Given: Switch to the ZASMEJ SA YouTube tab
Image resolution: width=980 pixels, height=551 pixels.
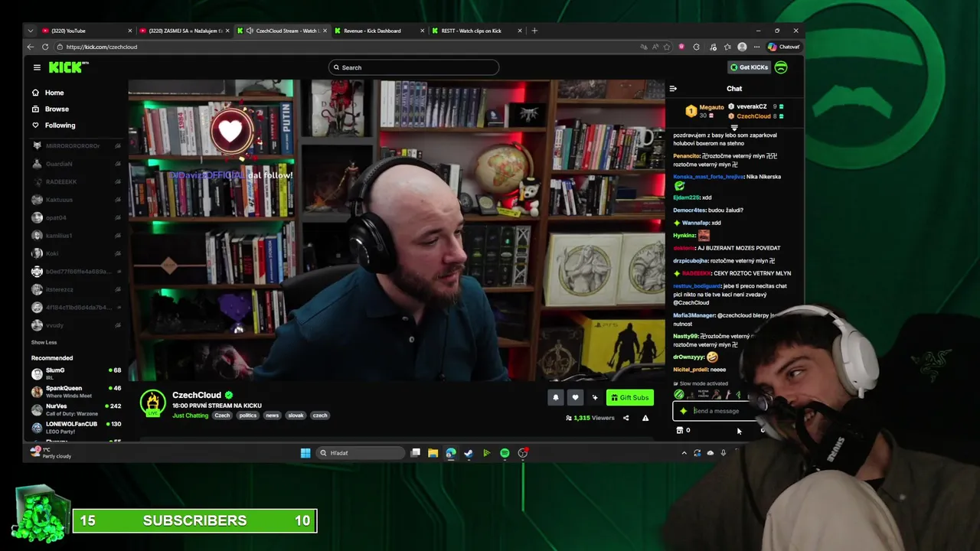Looking at the screenshot, I should coord(184,31).
